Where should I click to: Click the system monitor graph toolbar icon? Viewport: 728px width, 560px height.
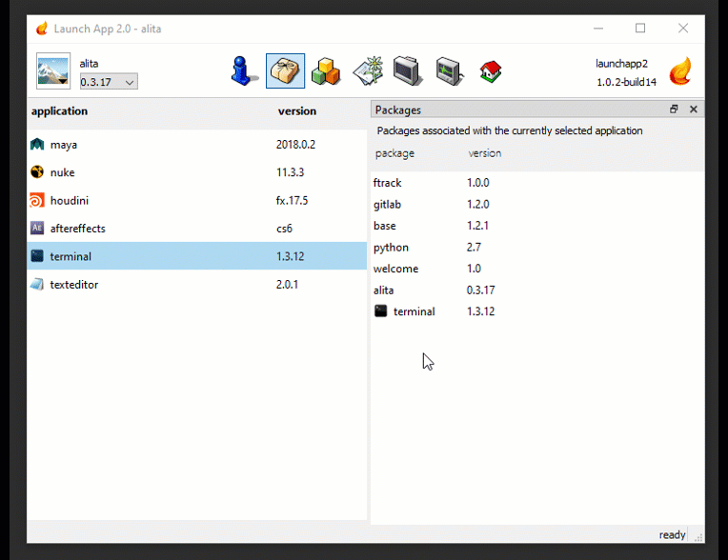pyautogui.click(x=450, y=71)
